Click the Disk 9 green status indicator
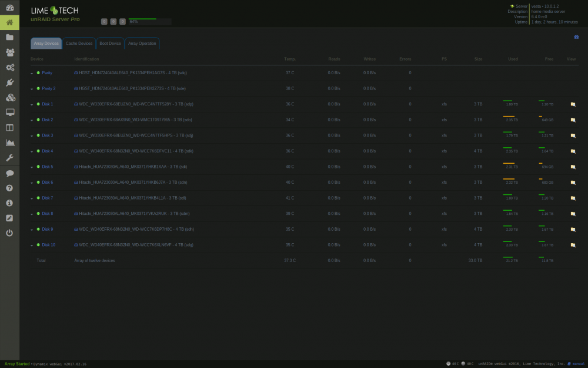 [38, 229]
